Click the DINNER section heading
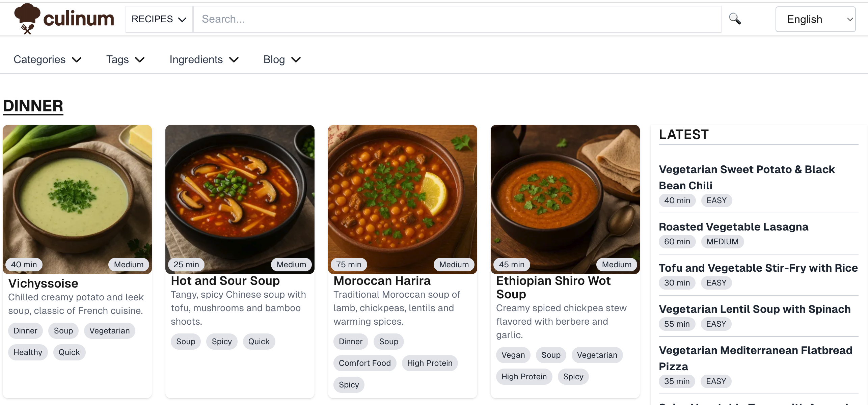The width and height of the screenshot is (868, 405). pos(33,106)
